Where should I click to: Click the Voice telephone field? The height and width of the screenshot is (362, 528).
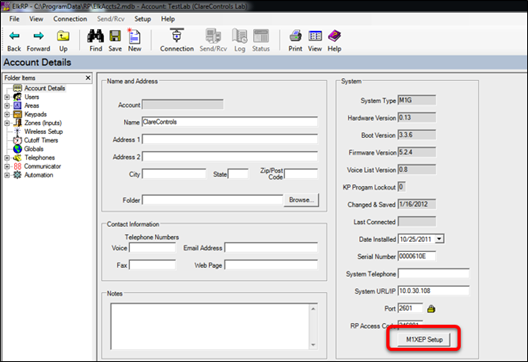pyautogui.click(x=152, y=248)
